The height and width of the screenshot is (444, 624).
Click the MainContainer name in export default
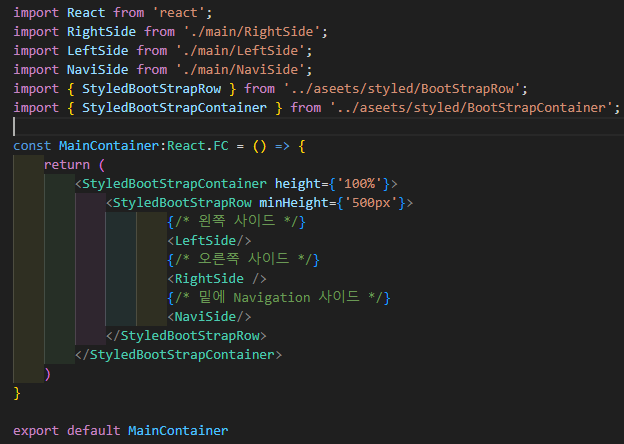point(178,431)
